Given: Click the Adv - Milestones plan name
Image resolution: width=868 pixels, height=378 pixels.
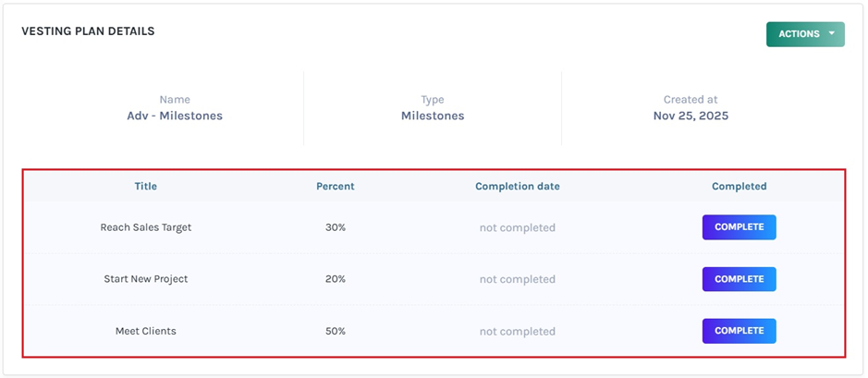Looking at the screenshot, I should click(x=175, y=116).
